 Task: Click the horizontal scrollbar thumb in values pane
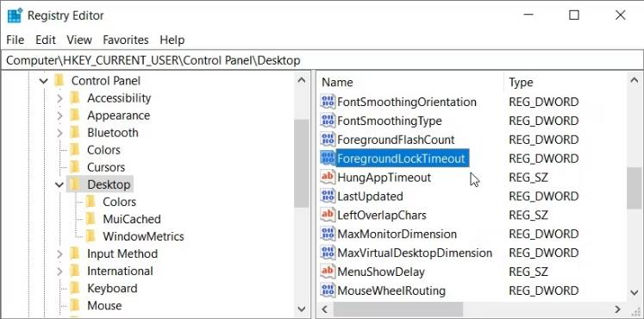click(398, 310)
